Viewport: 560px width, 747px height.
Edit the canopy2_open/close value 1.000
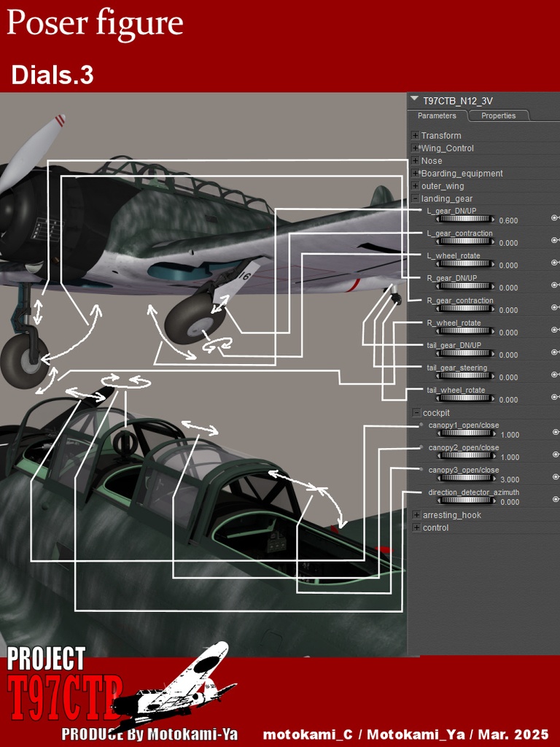(510, 458)
